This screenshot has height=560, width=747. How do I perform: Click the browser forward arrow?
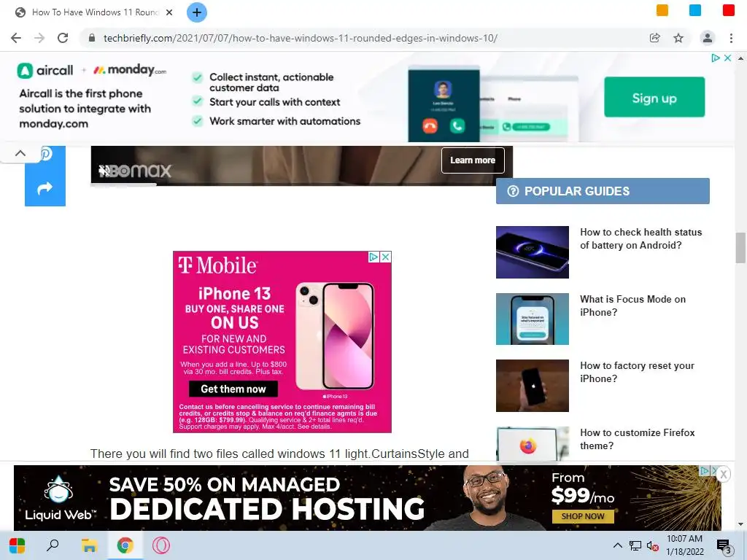[x=39, y=38]
